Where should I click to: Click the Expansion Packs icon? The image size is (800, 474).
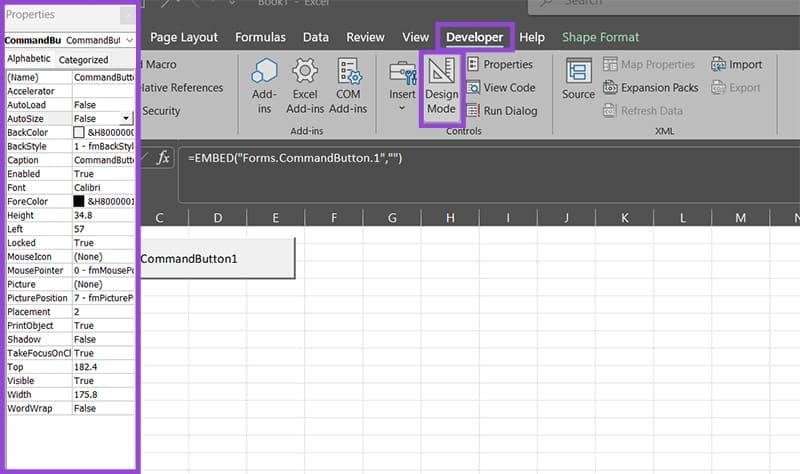click(x=610, y=88)
